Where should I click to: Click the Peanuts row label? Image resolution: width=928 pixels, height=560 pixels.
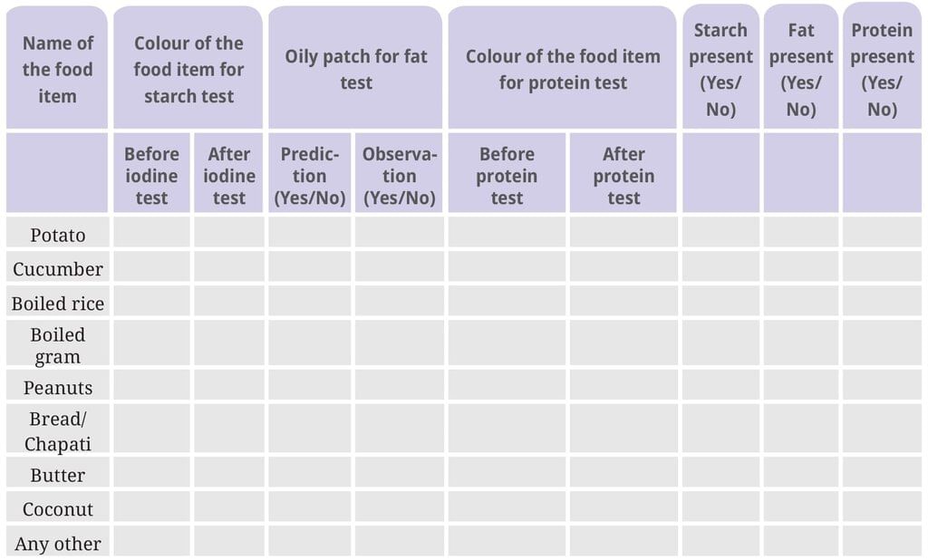(x=57, y=387)
